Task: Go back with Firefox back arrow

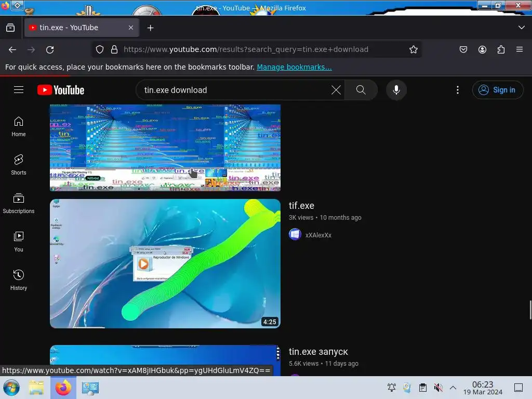Action: (12, 49)
